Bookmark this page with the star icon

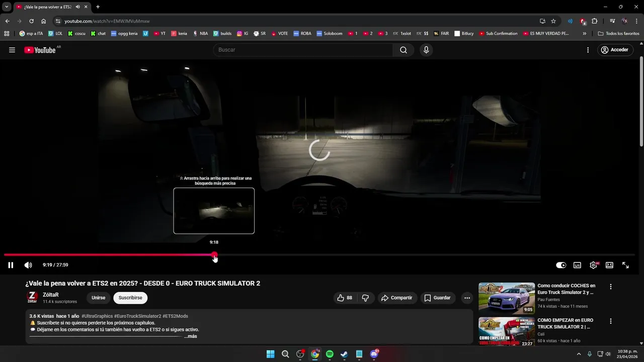[x=553, y=21]
